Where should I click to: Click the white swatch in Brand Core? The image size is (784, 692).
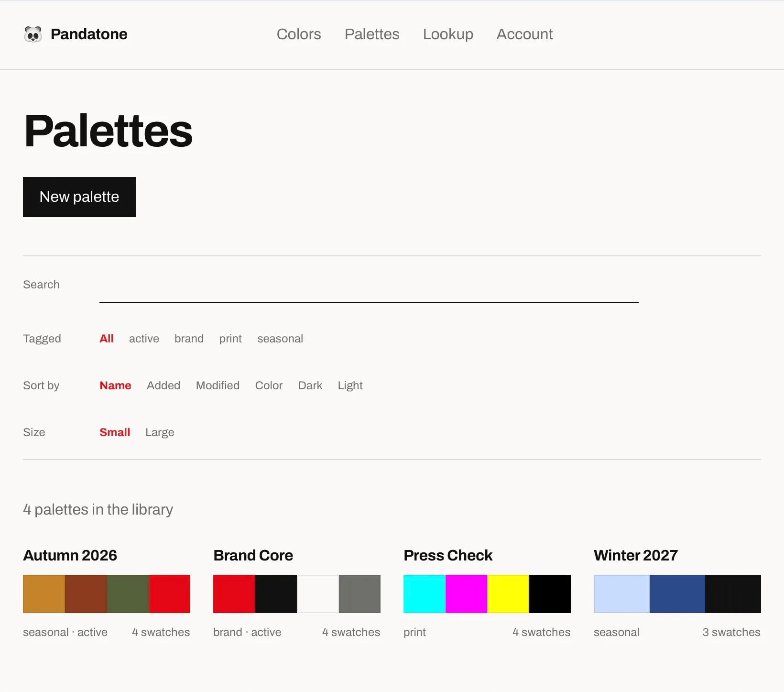[x=318, y=594]
